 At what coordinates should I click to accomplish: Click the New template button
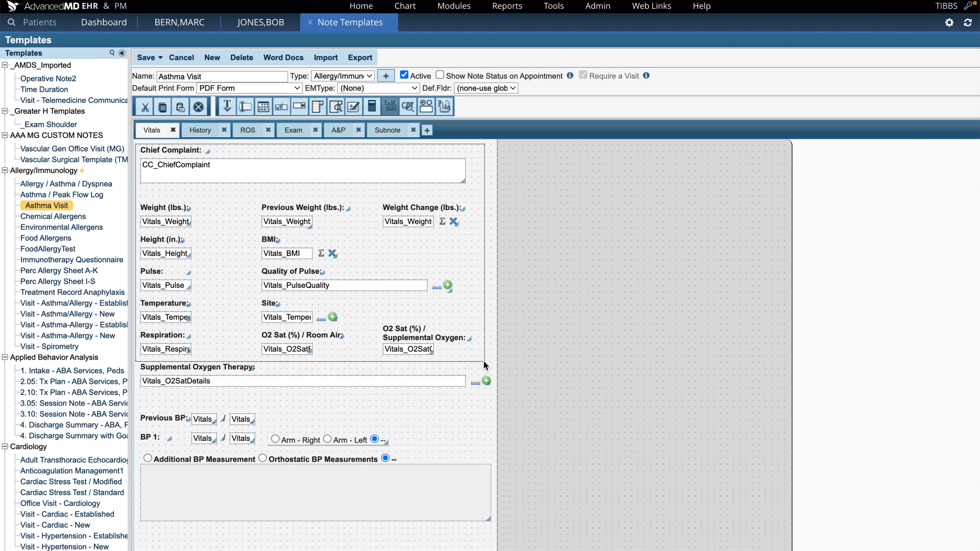(x=212, y=57)
